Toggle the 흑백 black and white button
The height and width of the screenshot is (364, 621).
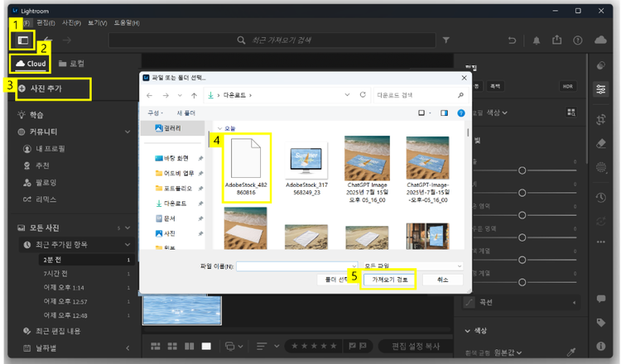pyautogui.click(x=495, y=86)
